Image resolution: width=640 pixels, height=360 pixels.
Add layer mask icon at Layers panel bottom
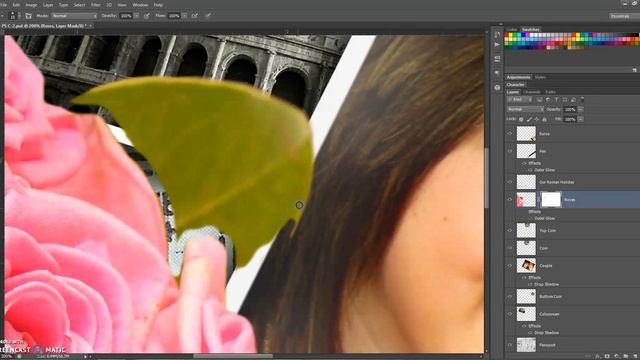click(x=607, y=356)
